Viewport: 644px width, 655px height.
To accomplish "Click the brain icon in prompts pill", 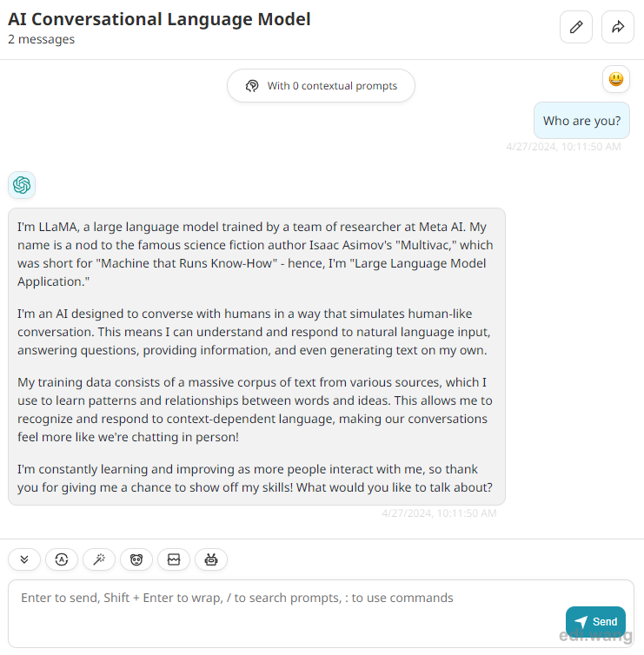I will pyautogui.click(x=252, y=86).
